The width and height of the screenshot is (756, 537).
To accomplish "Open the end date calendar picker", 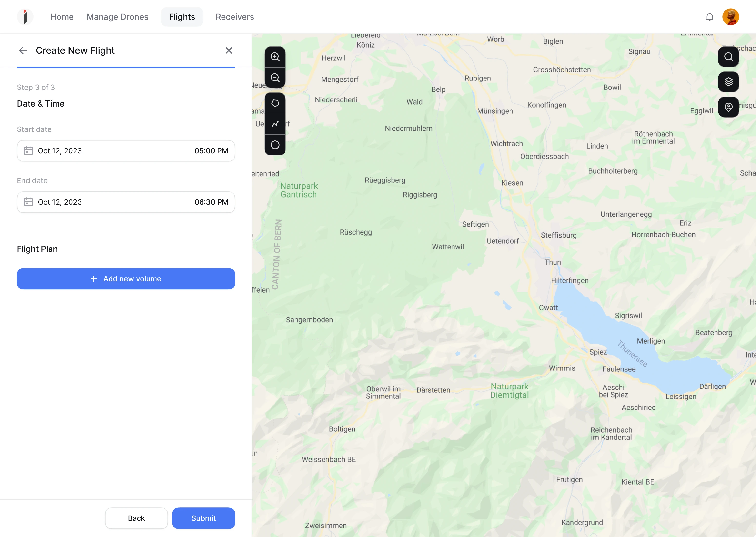I will pos(29,202).
